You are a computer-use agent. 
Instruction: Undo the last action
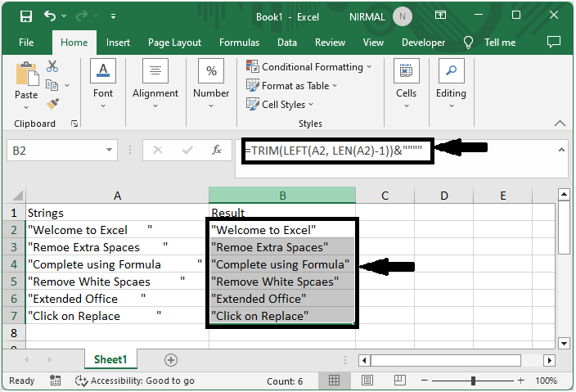pyautogui.click(x=50, y=16)
